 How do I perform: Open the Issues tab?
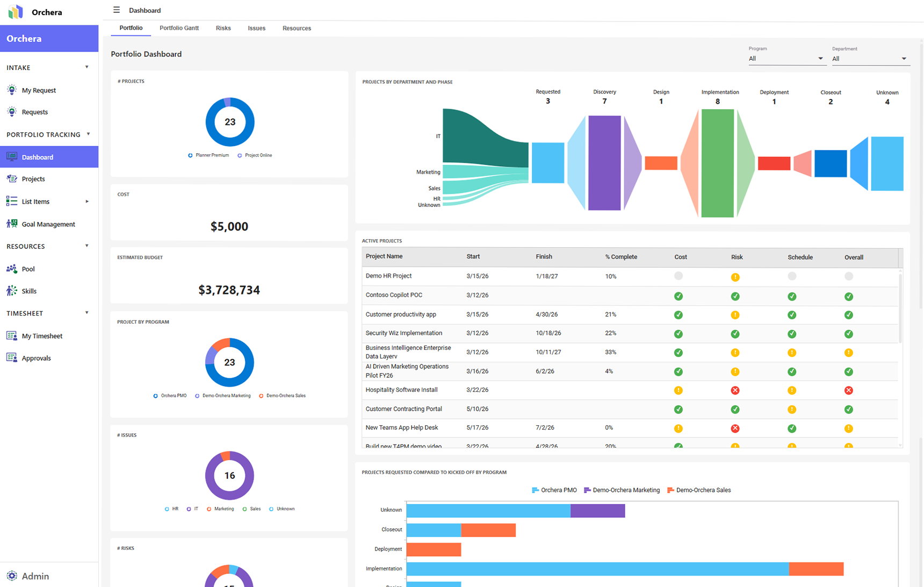tap(257, 28)
